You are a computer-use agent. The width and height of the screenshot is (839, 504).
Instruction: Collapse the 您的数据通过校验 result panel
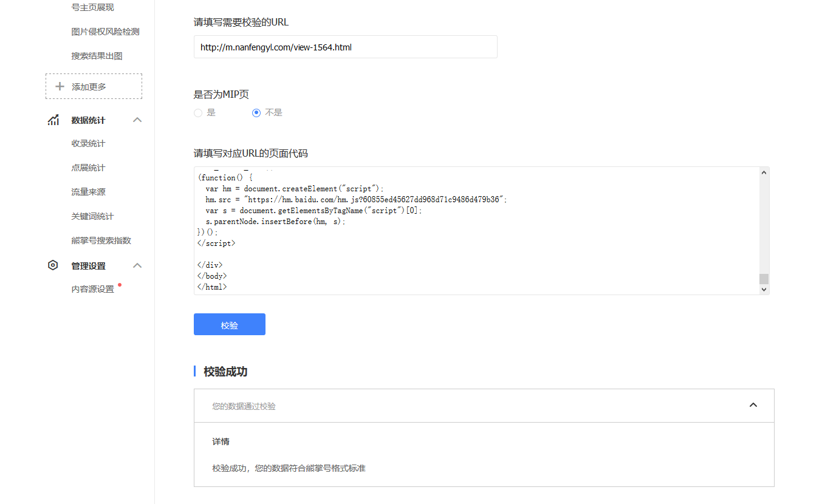pyautogui.click(x=753, y=405)
